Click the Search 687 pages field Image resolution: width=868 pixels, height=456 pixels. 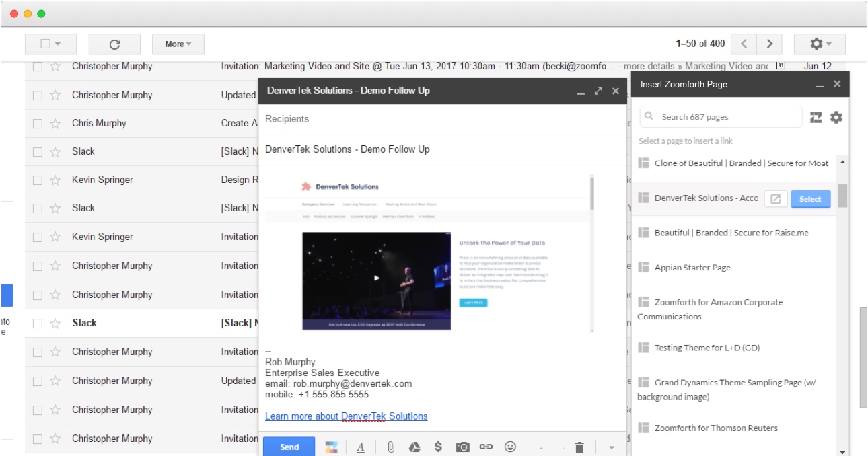click(x=721, y=117)
